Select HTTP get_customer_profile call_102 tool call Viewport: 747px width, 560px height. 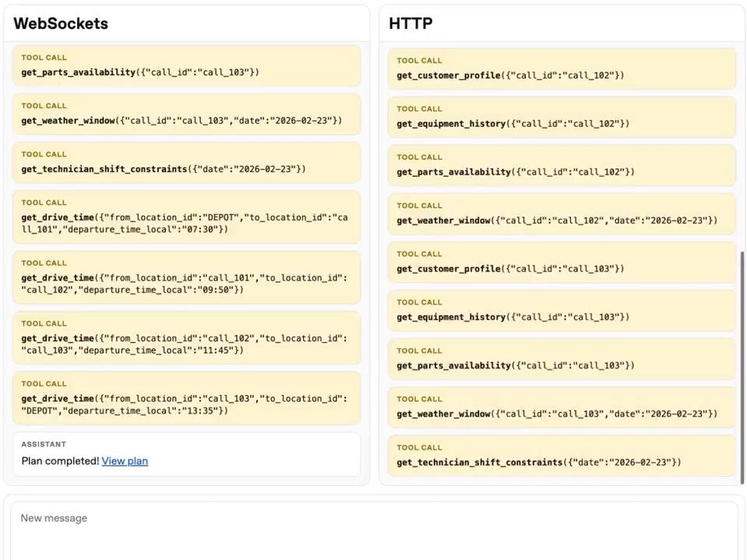pyautogui.click(x=562, y=69)
